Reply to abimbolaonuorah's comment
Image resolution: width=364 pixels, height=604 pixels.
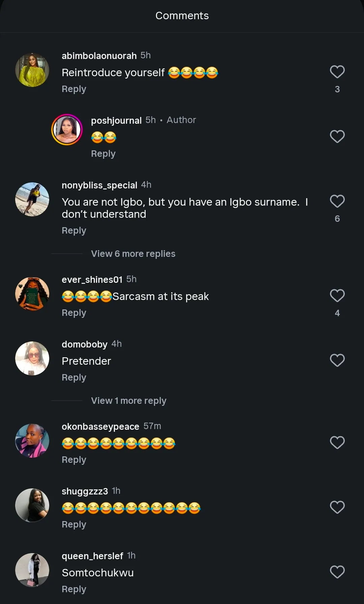pos(74,89)
